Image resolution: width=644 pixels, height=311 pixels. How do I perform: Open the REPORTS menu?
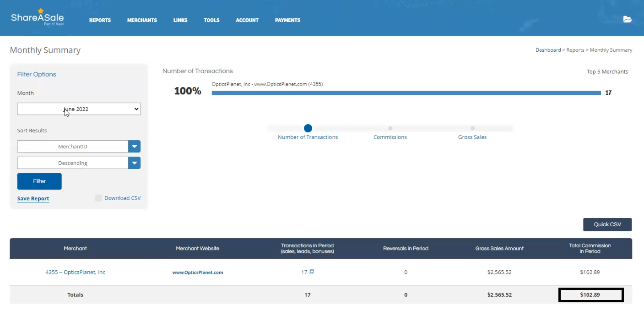click(100, 20)
